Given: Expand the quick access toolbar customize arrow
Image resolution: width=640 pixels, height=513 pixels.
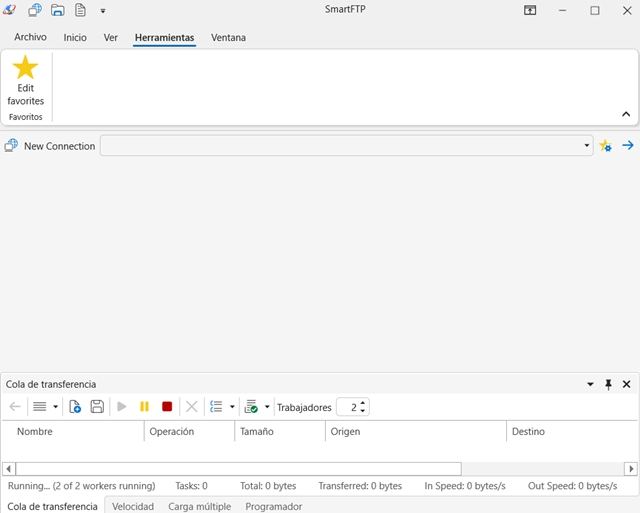Looking at the screenshot, I should 103,11.
